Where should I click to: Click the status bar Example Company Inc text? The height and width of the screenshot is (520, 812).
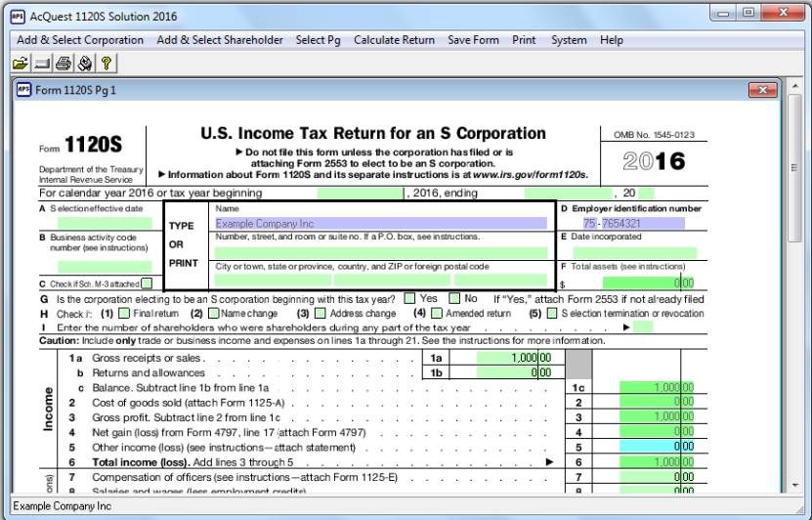63,506
